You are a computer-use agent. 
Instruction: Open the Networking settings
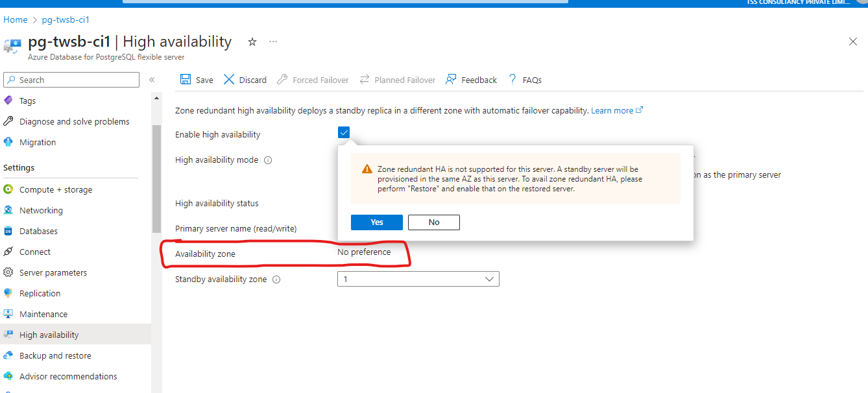[41, 210]
